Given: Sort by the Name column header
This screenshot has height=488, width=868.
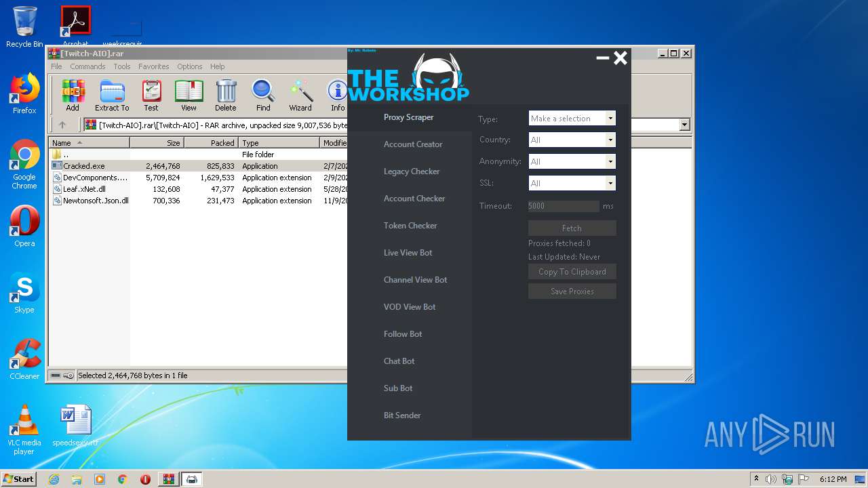Looking at the screenshot, I should tap(90, 143).
